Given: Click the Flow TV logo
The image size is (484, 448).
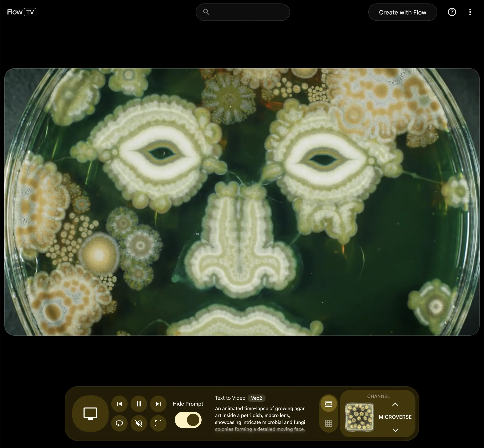Looking at the screenshot, I should (x=22, y=12).
